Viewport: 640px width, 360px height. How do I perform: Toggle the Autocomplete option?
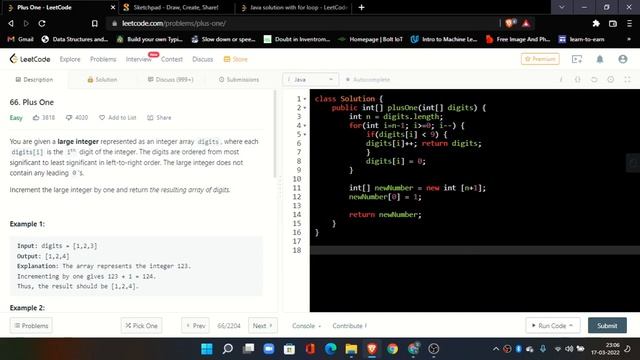368,80
